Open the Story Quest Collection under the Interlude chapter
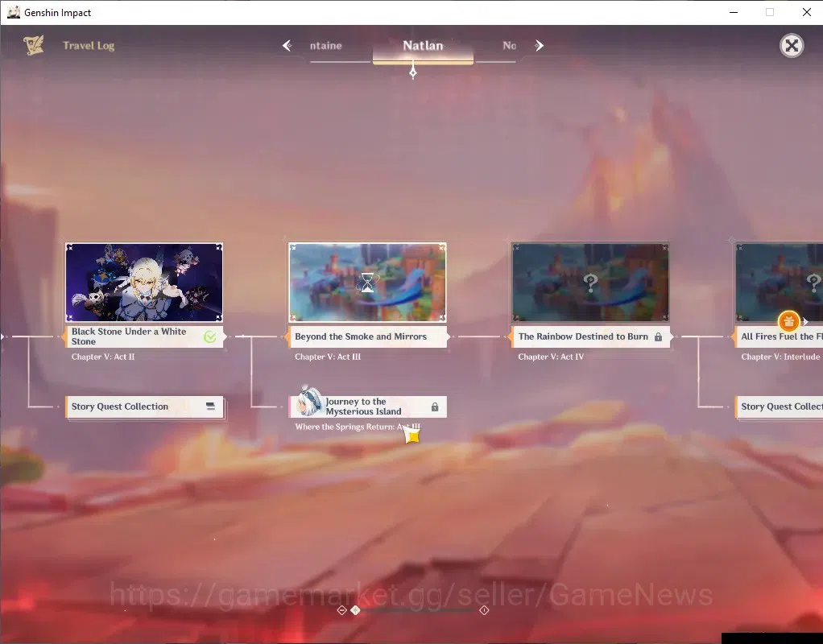This screenshot has width=823, height=644. (x=779, y=407)
